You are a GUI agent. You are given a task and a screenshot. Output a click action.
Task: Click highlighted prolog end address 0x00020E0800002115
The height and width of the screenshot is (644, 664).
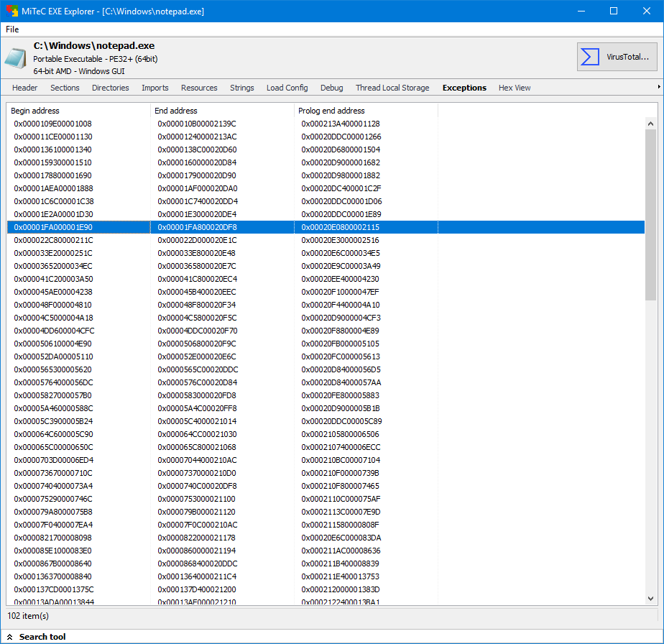tap(340, 227)
